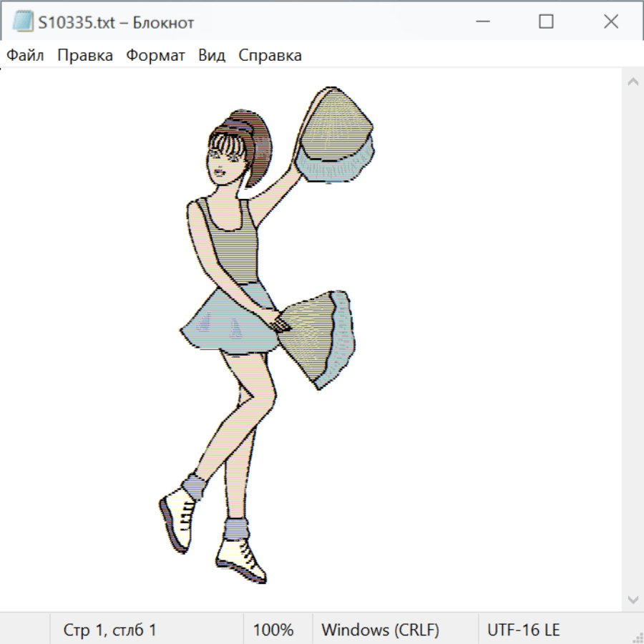Click the raised upper pom-pom in the drawing
Screen dimensions: 644x644
pyautogui.click(x=335, y=135)
